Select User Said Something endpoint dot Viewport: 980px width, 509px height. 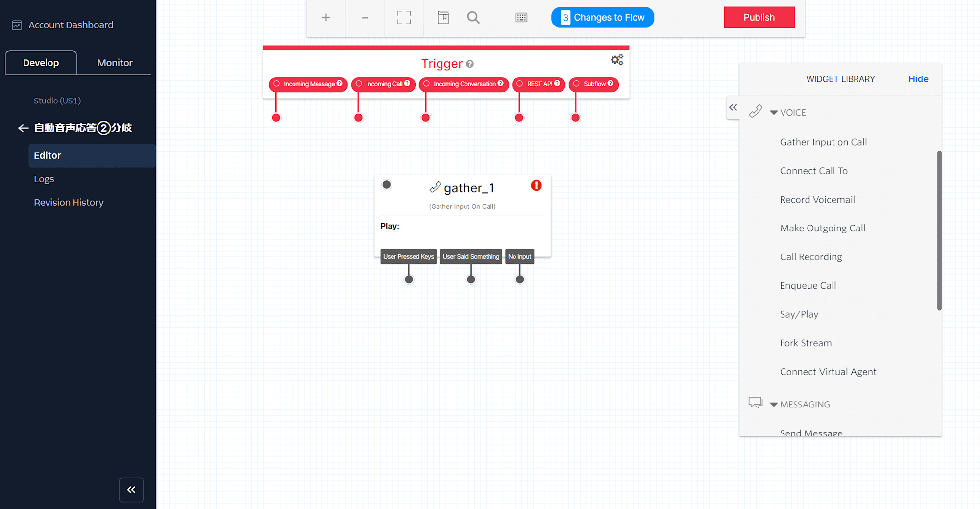point(471,280)
